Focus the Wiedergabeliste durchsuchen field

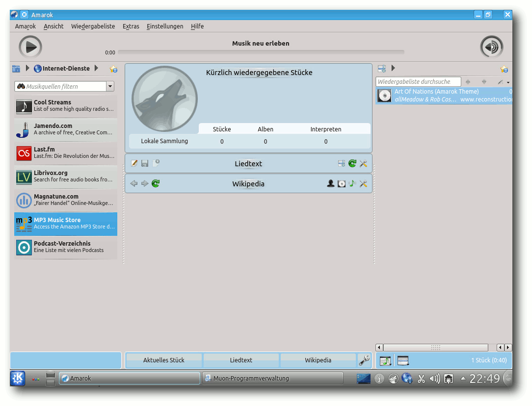pos(418,82)
